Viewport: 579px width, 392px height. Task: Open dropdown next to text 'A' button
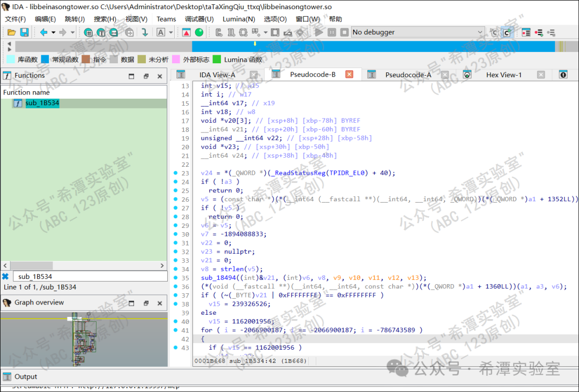(171, 33)
